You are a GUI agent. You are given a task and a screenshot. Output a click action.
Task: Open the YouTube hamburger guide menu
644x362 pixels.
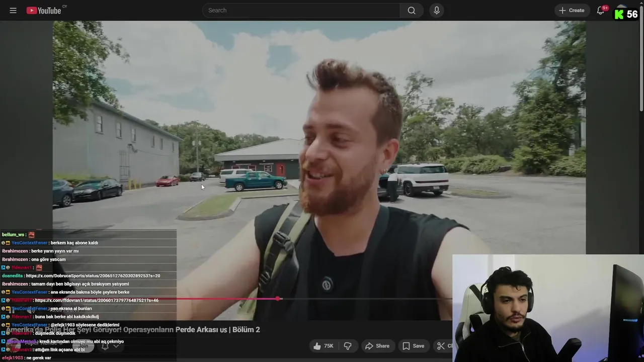(x=13, y=11)
